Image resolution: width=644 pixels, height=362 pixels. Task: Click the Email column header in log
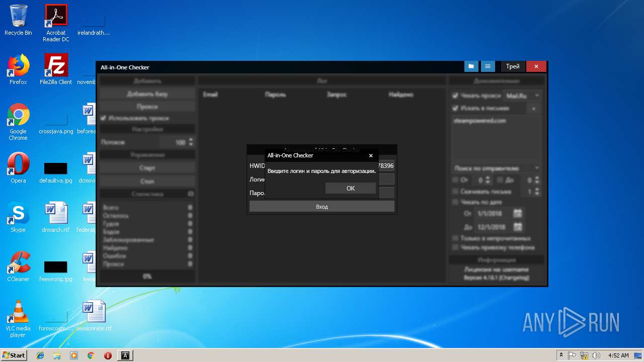pyautogui.click(x=210, y=95)
